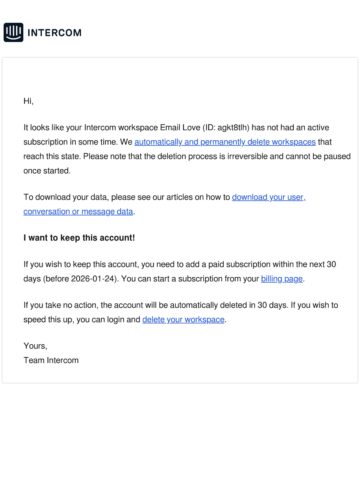Click the 'Email Love' workspace name
This screenshot has height=480, width=360.
pos(180,127)
